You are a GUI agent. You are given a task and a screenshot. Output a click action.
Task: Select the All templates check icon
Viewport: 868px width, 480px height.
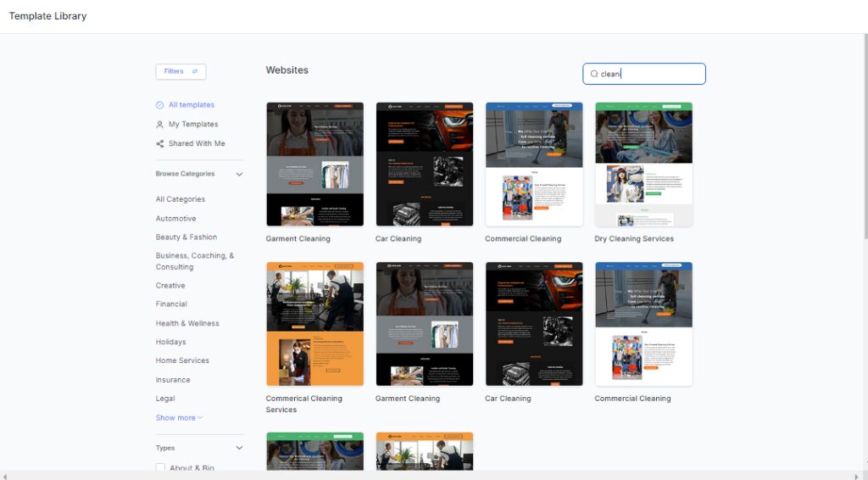[x=160, y=105]
